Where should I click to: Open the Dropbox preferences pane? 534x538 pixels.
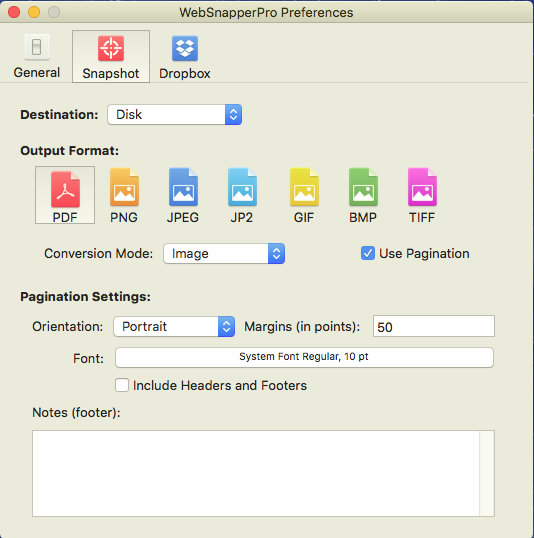185,57
